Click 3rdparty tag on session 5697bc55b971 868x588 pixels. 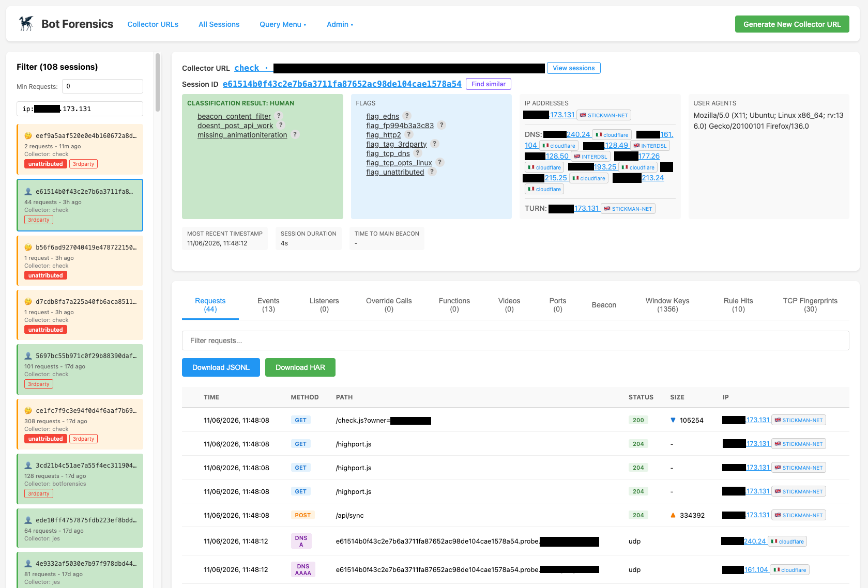click(39, 384)
